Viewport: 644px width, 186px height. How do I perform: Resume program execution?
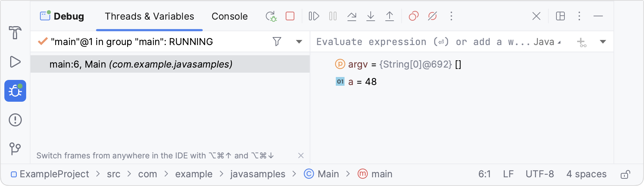(314, 16)
